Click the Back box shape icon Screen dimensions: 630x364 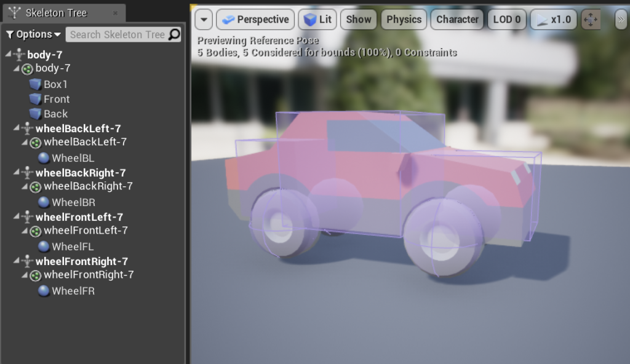point(35,114)
